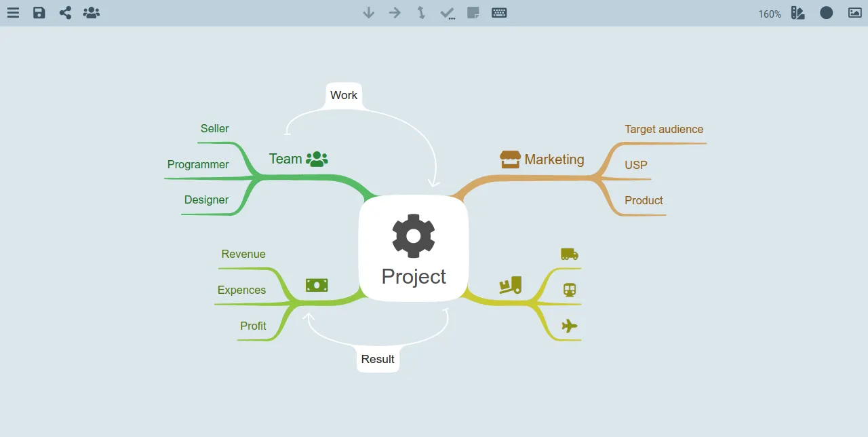This screenshot has height=437, width=868.
Task: Click the collaborators icon in the top toolbar
Action: click(91, 12)
